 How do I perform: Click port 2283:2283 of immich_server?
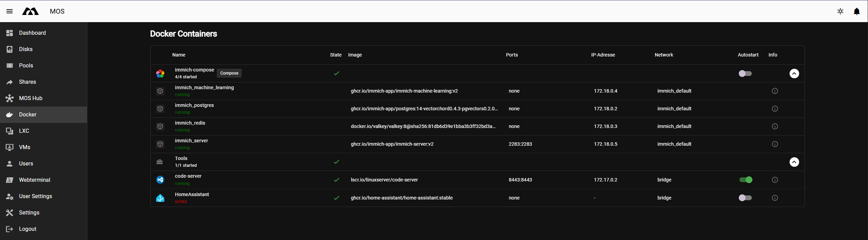click(x=520, y=144)
